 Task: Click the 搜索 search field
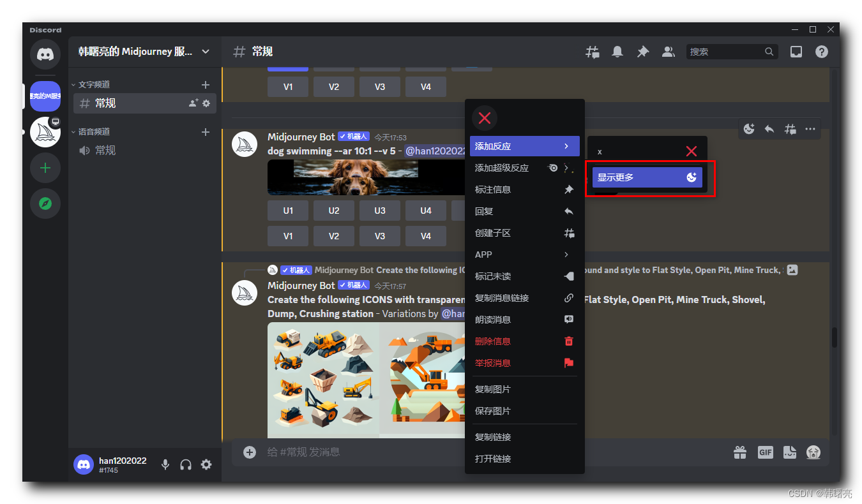click(733, 52)
